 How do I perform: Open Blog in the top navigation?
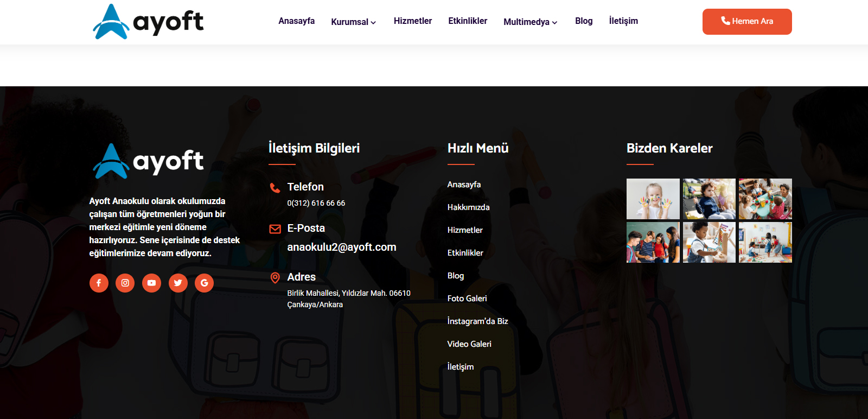583,21
